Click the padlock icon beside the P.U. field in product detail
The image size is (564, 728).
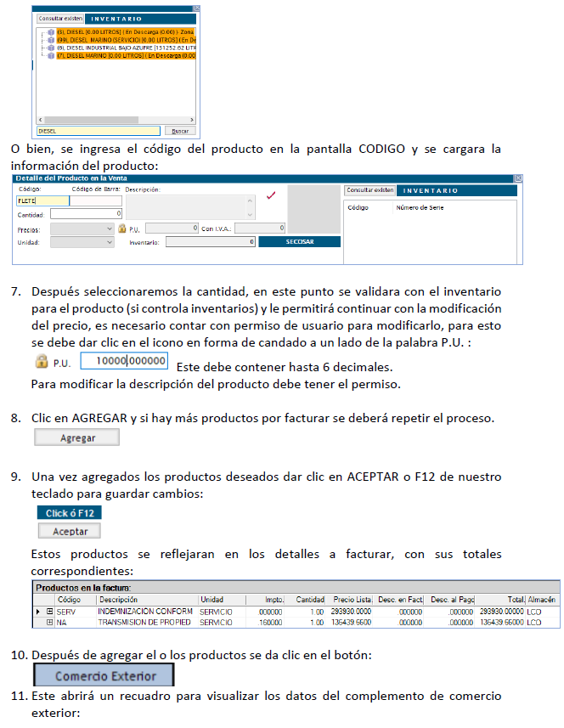122,229
